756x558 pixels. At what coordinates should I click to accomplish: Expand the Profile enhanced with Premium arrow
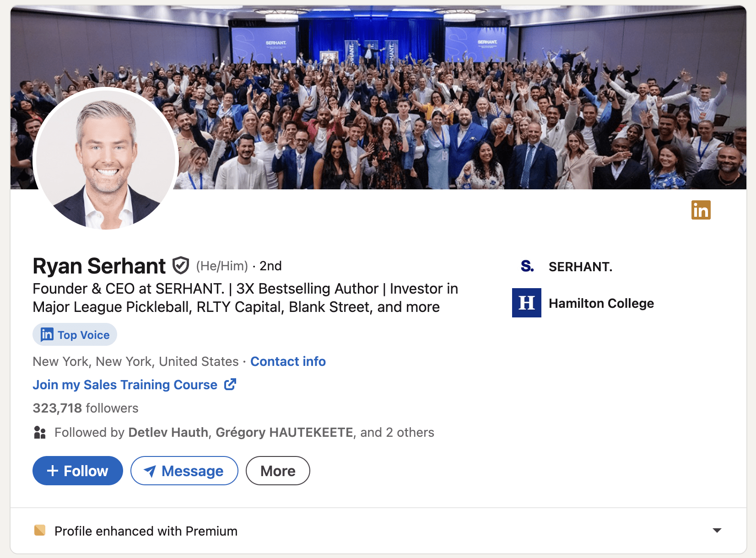pyautogui.click(x=717, y=531)
